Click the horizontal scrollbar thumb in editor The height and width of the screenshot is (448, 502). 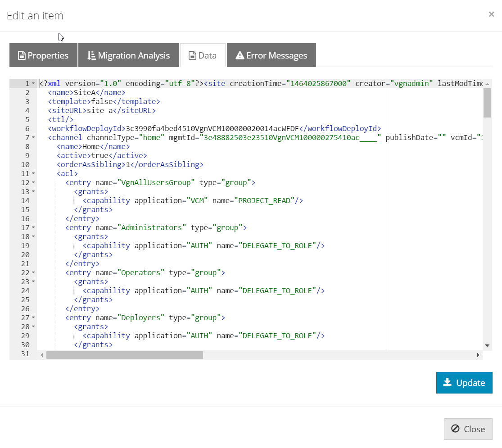coord(125,355)
